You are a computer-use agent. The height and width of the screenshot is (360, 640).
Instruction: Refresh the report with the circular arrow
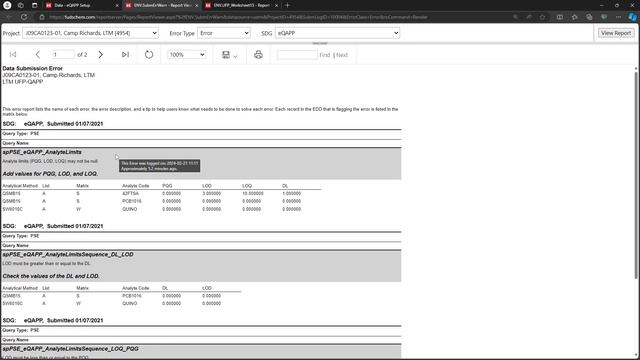coord(149,55)
